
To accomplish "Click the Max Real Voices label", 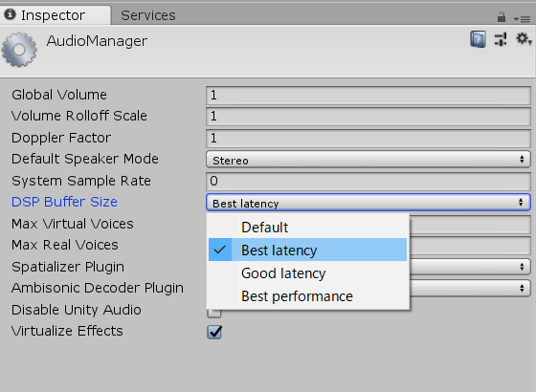I will [x=65, y=245].
